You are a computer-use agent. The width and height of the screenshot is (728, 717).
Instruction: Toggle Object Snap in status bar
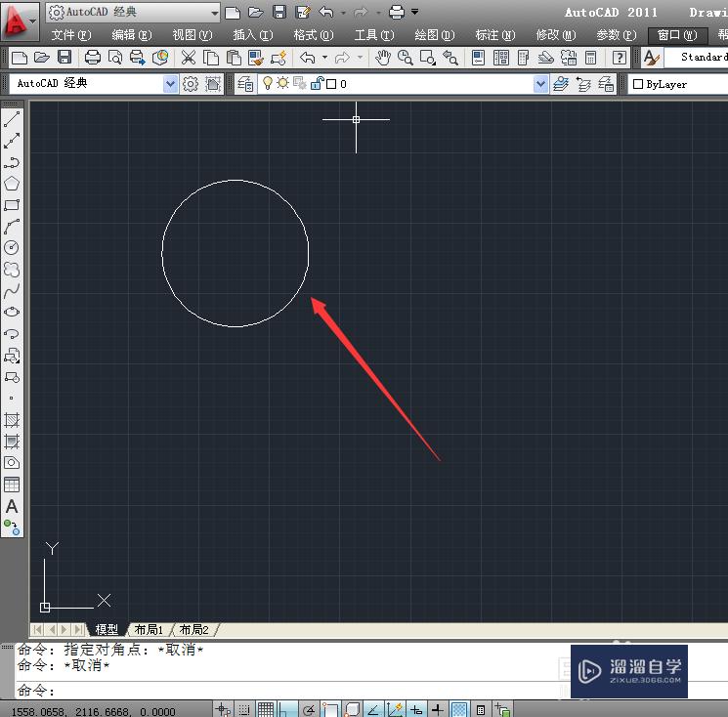click(x=330, y=709)
